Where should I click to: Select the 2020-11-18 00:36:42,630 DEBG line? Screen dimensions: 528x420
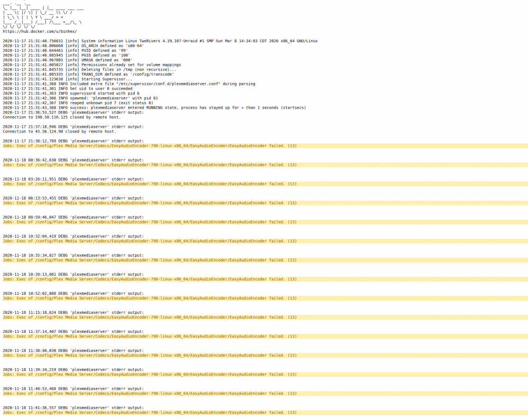(x=73, y=160)
